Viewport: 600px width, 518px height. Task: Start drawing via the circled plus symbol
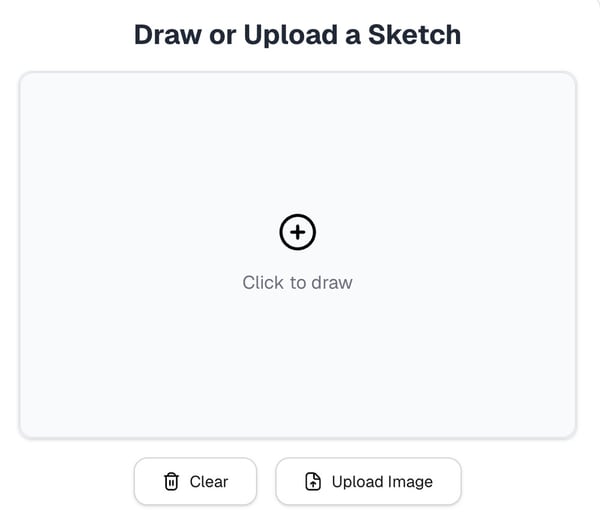click(x=297, y=232)
